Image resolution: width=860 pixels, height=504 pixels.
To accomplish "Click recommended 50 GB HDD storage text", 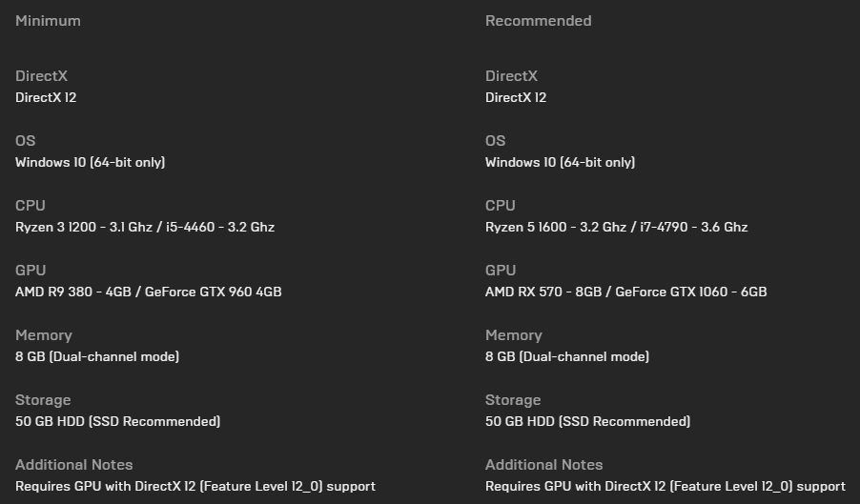I will pyautogui.click(x=587, y=421).
